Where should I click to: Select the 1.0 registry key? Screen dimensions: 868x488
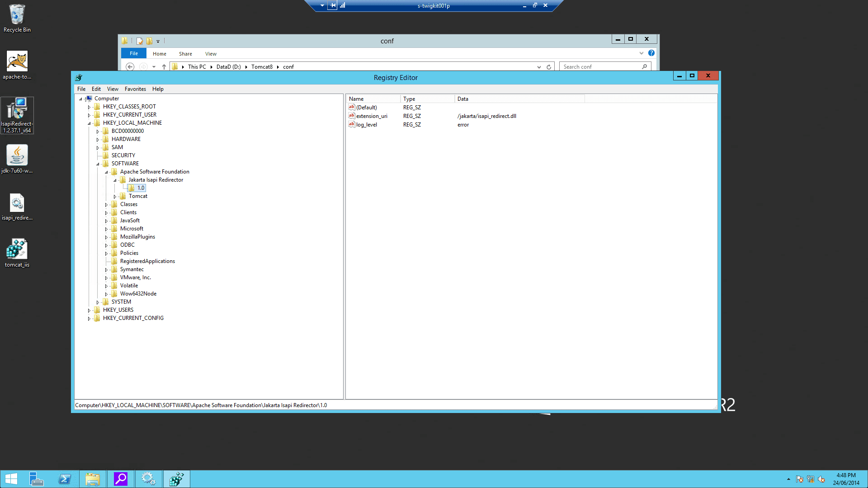pyautogui.click(x=141, y=188)
